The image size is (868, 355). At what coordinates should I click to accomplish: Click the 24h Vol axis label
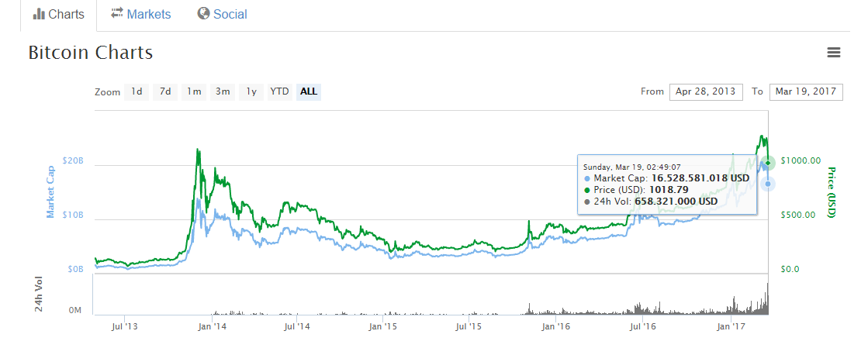click(39, 295)
